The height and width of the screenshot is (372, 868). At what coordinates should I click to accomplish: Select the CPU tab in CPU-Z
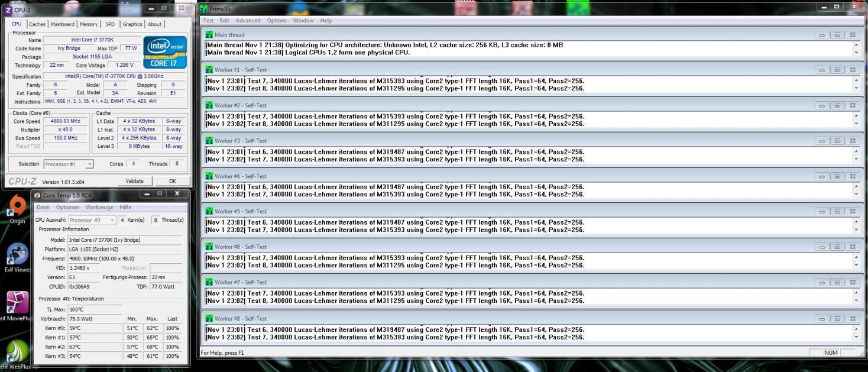coord(17,24)
